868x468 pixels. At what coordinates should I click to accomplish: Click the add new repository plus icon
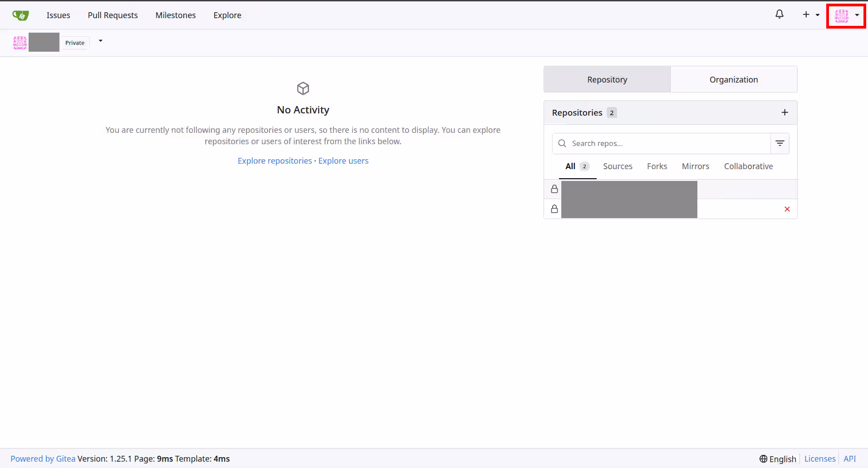point(785,112)
